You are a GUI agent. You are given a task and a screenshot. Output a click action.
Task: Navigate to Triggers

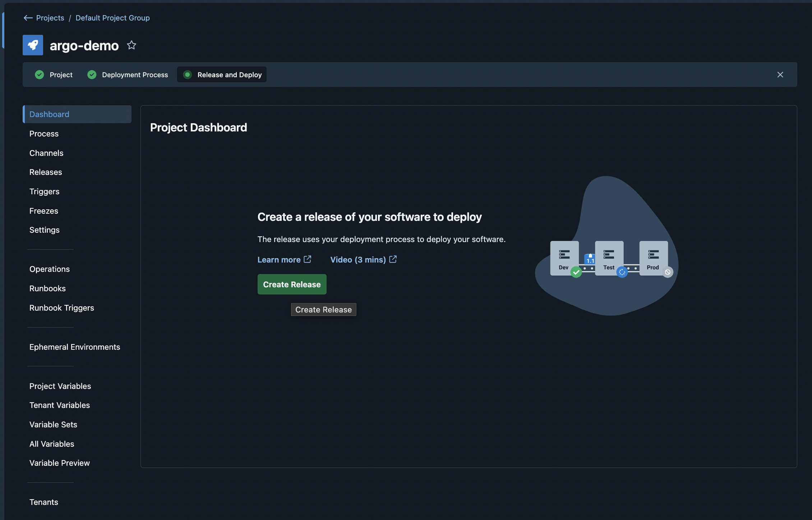click(x=45, y=191)
